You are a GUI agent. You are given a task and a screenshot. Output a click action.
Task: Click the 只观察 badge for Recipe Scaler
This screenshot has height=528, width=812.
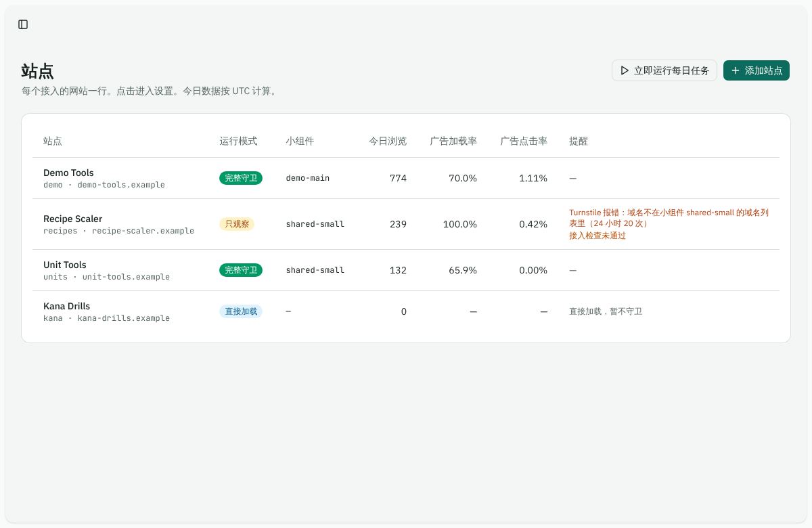pyautogui.click(x=237, y=224)
